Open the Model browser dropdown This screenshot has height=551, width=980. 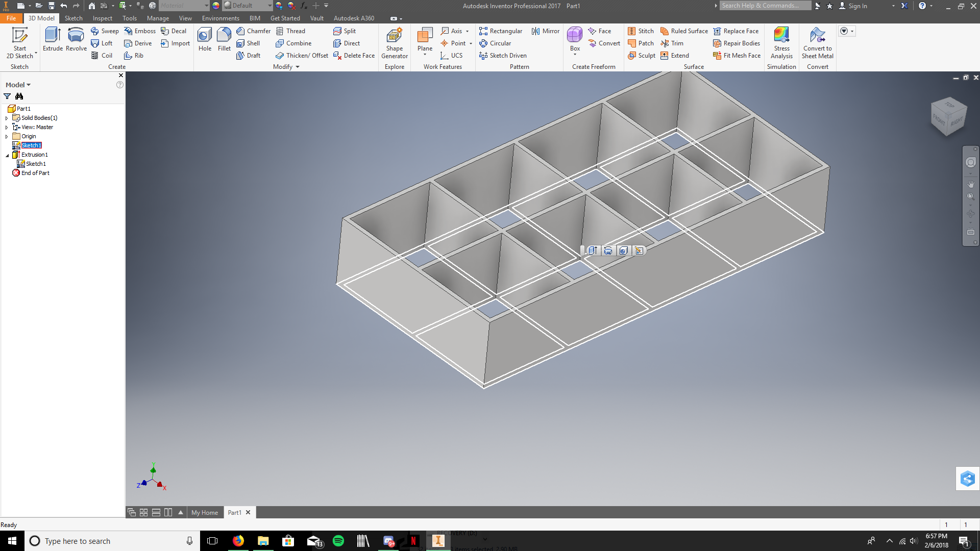18,85
